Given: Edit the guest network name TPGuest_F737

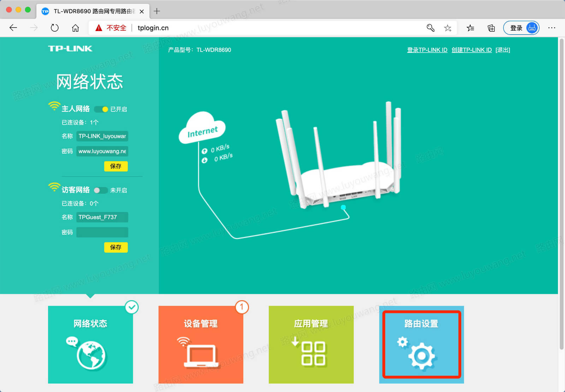Looking at the screenshot, I should tap(102, 217).
